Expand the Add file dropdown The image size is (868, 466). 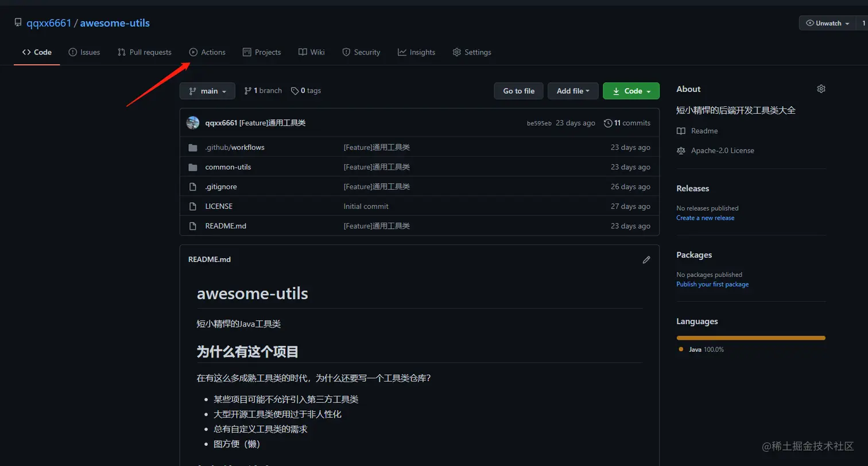point(573,91)
